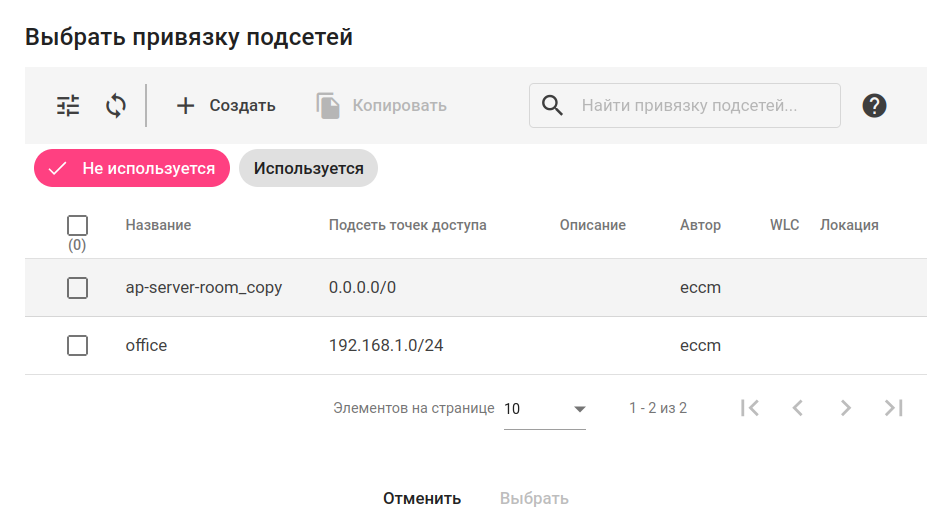Toggle the 'Не используется' filter chip
The height and width of the screenshot is (524, 951).
[132, 168]
